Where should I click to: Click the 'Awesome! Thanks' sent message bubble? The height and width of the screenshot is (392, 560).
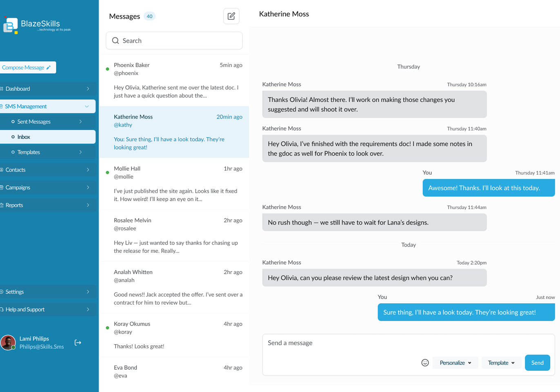489,188
